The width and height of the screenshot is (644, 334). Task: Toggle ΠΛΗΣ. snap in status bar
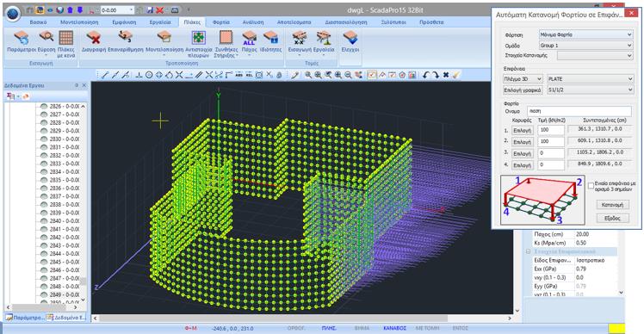[x=329, y=328]
